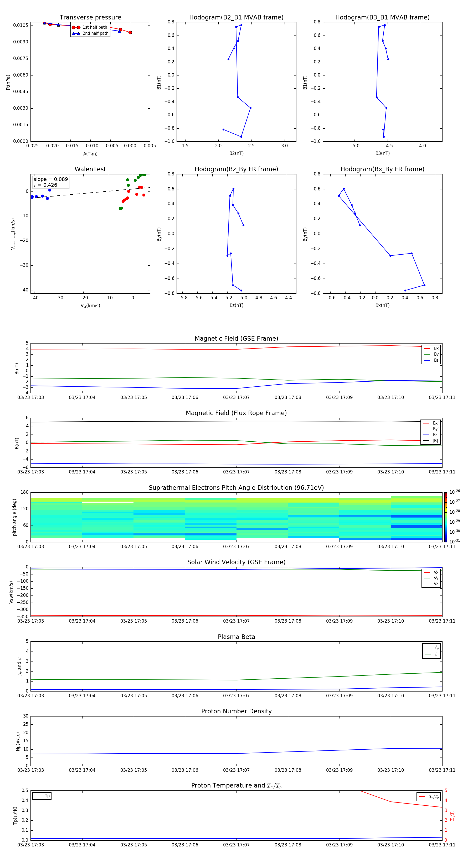Click the 'Hodogram(Bx_By FR frame)' title
This screenshot has width=473, height=868.
(382, 169)
